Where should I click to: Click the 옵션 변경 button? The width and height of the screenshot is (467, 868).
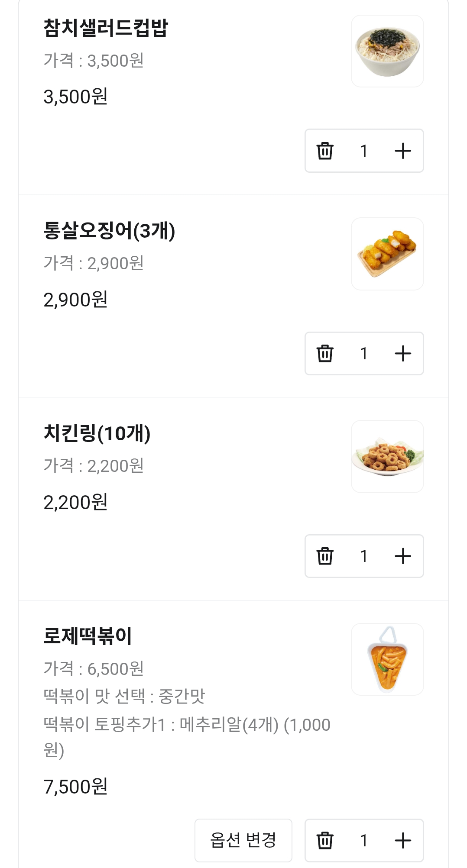(243, 840)
